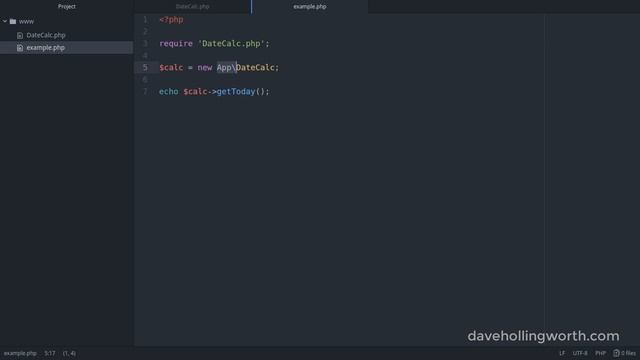Click line number 7 in the gutter
The height and width of the screenshot is (360, 640).
[145, 91]
